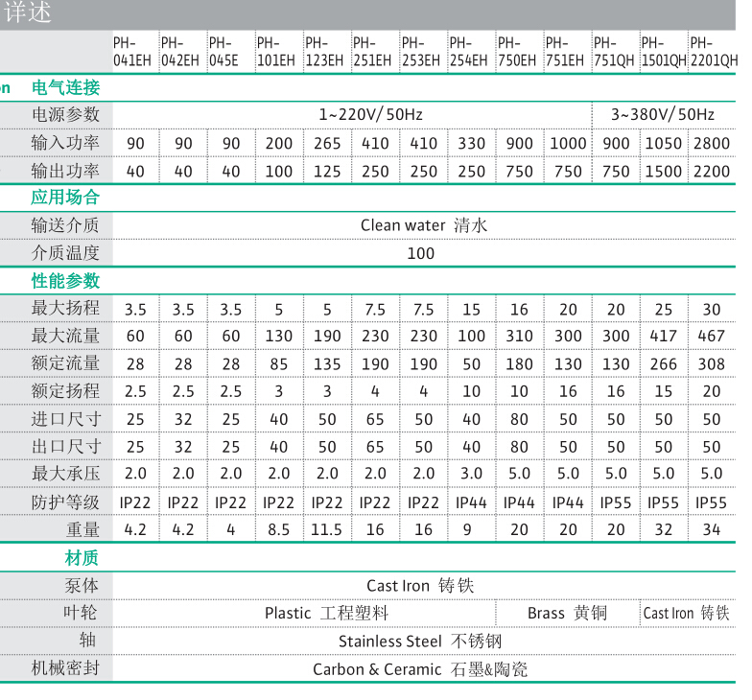
Task: Select max flow value 417
Action: (664, 336)
